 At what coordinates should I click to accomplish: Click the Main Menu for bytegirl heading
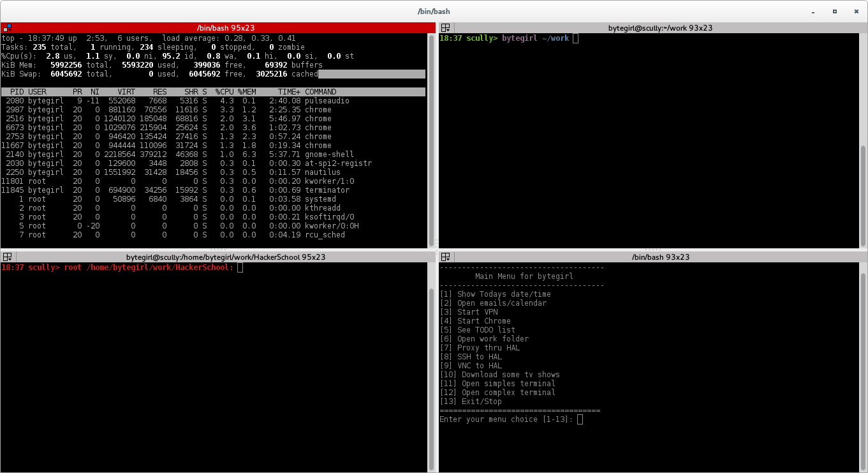click(x=524, y=276)
